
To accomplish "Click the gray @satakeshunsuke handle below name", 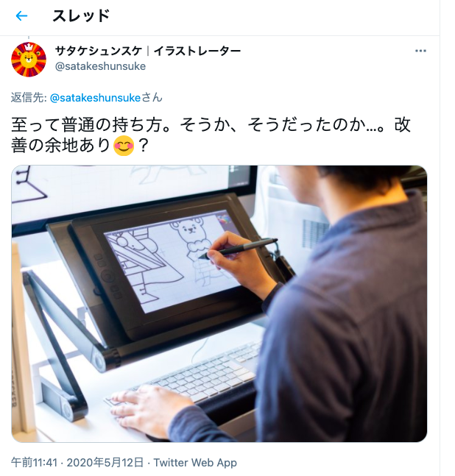I will pyautogui.click(x=100, y=66).
